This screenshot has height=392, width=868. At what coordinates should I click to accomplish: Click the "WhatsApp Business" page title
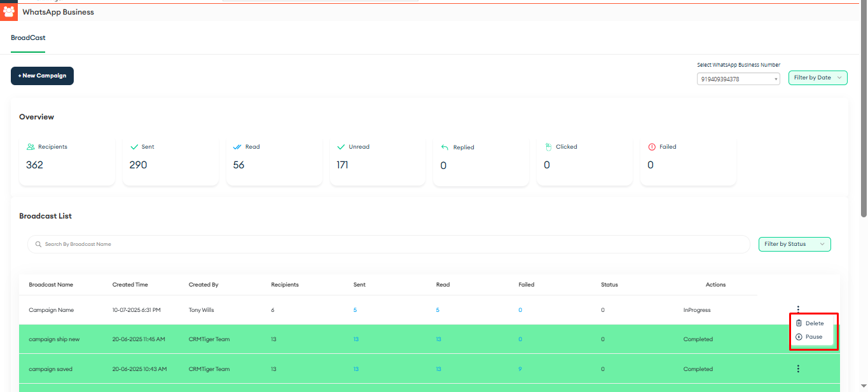point(58,12)
